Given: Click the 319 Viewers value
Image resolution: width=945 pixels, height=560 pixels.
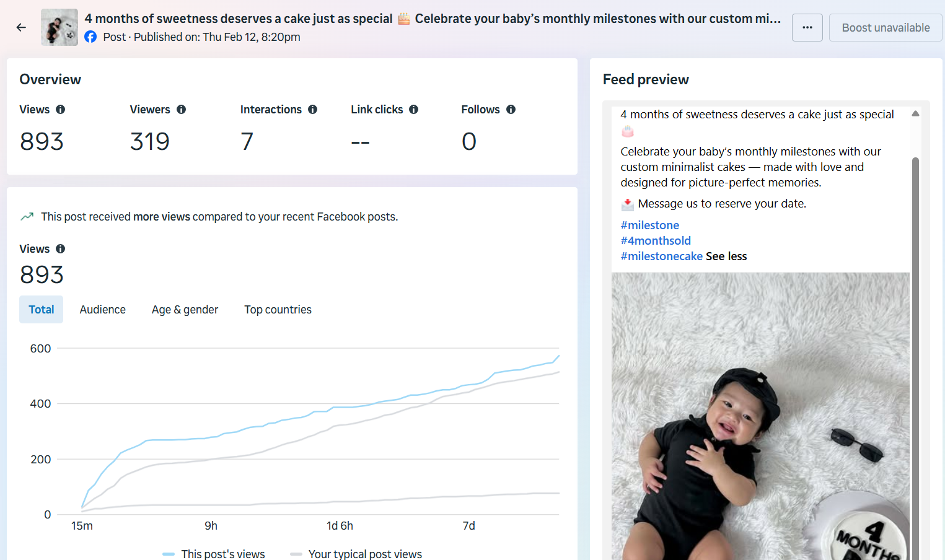Looking at the screenshot, I should (x=150, y=142).
